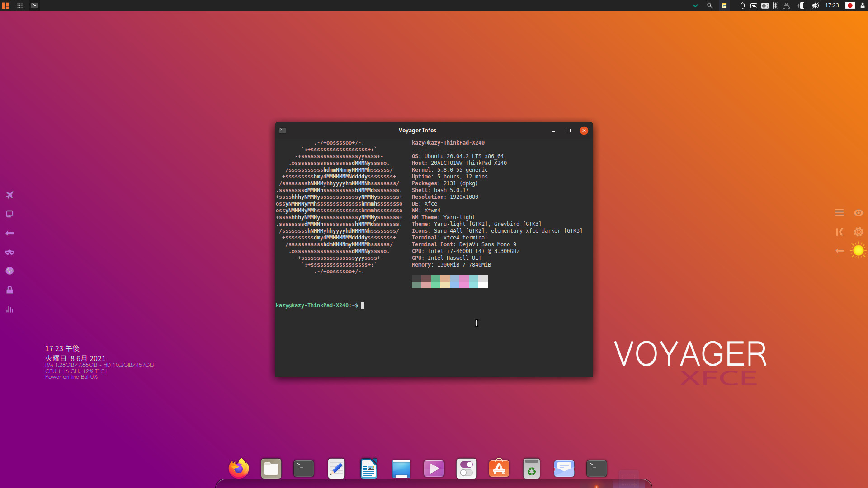
Task: Click the 'Kernel: 5.8.0-55-generic' line
Action: 450,170
